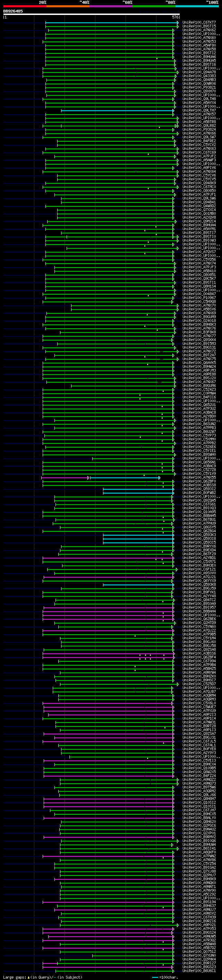The height and width of the screenshot is (980, 222).
Task: Click the white query sequence ruler bar
Action: click(x=92, y=15)
